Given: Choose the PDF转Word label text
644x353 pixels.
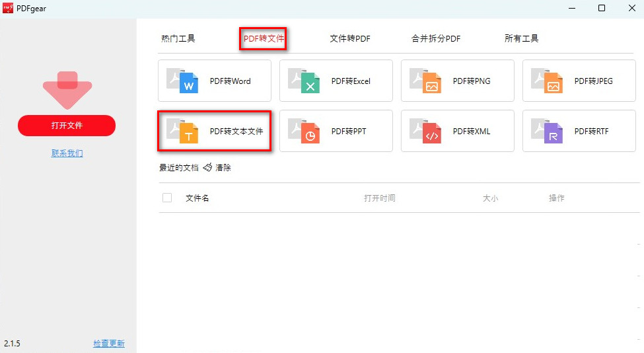Looking at the screenshot, I should coord(230,81).
